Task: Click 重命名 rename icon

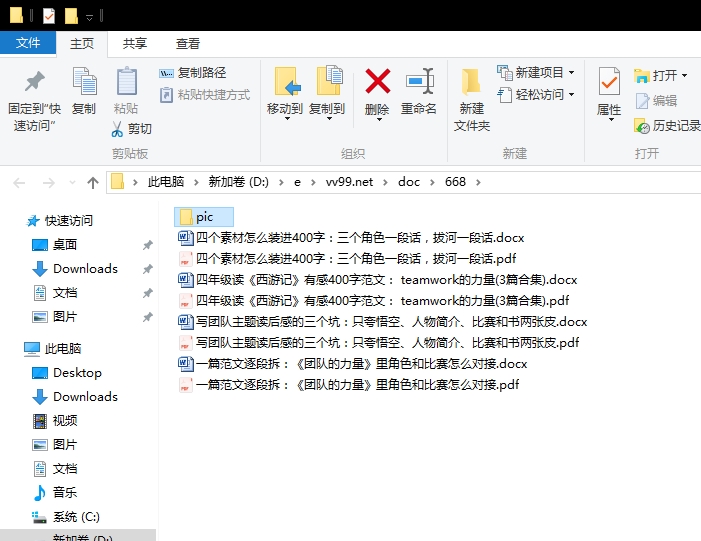Action: (419, 81)
